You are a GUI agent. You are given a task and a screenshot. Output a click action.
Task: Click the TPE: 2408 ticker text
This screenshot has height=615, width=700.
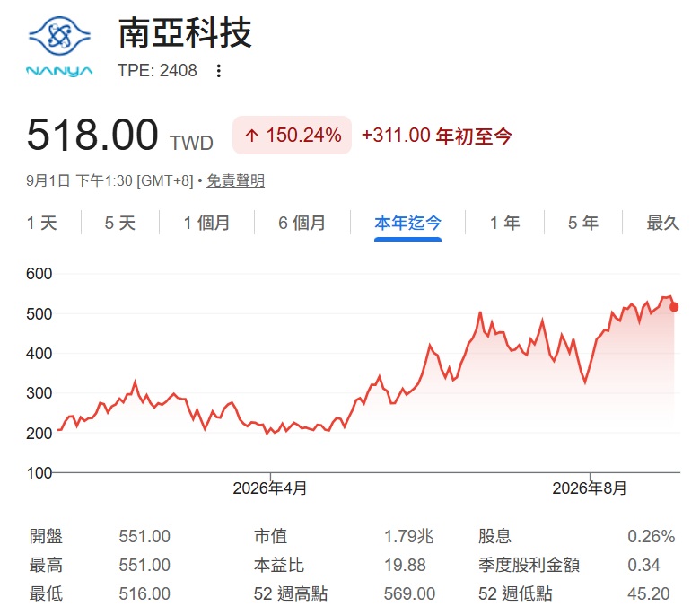point(157,71)
